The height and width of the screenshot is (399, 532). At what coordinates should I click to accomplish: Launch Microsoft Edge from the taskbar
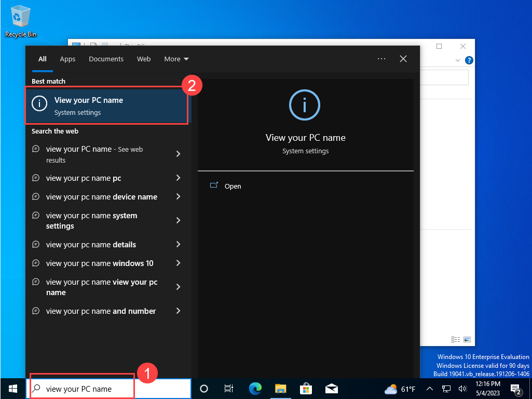pos(255,389)
